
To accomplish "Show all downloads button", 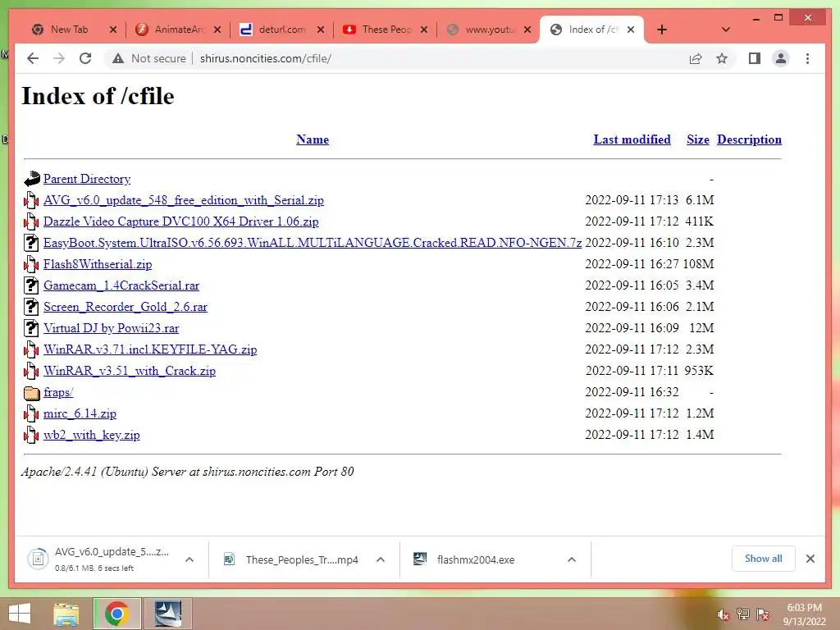I will pos(764,559).
